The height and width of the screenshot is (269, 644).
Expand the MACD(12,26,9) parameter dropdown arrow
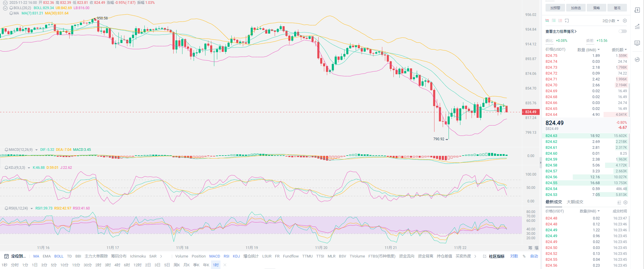[x=36, y=150]
